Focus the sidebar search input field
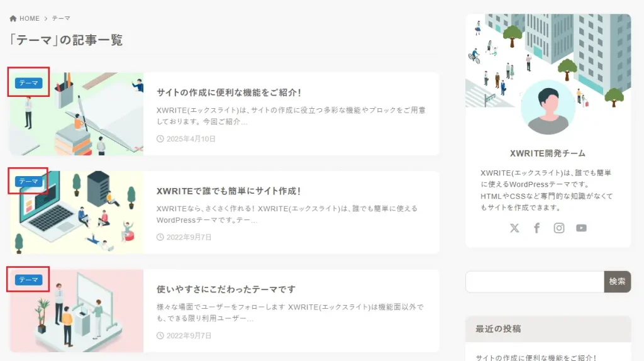The width and height of the screenshot is (644, 361). coord(535,282)
